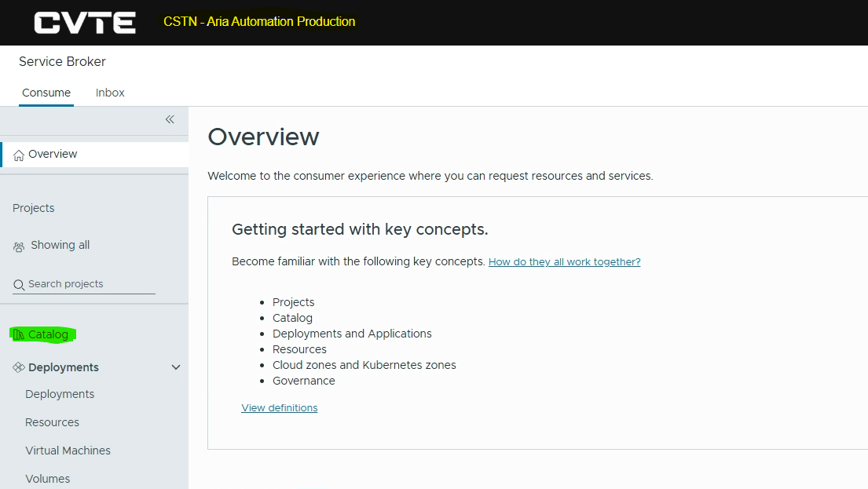The width and height of the screenshot is (868, 489).
Task: Click the Deployments diamond icon
Action: click(x=19, y=367)
